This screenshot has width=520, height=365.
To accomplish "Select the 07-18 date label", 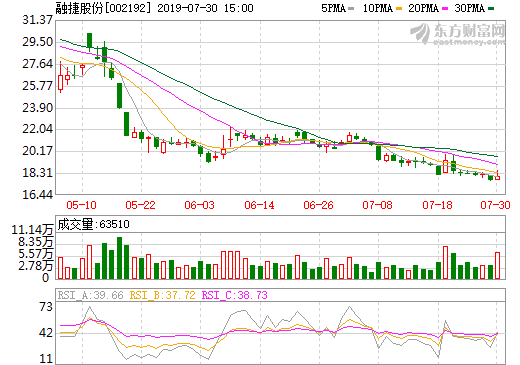I will point(437,205).
